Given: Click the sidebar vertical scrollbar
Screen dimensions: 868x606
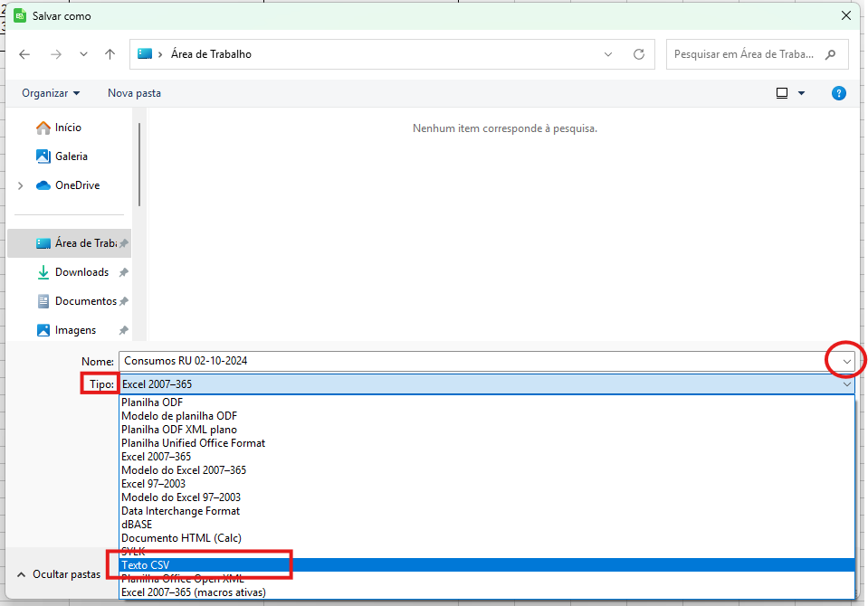Looking at the screenshot, I should pos(139,165).
